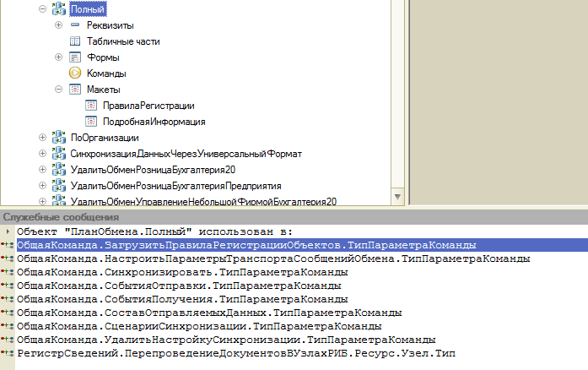Select СинхронизацияДанныхЧерезУниверсальныйФормат exchange plan
The width and height of the screenshot is (588, 370).
(x=186, y=154)
